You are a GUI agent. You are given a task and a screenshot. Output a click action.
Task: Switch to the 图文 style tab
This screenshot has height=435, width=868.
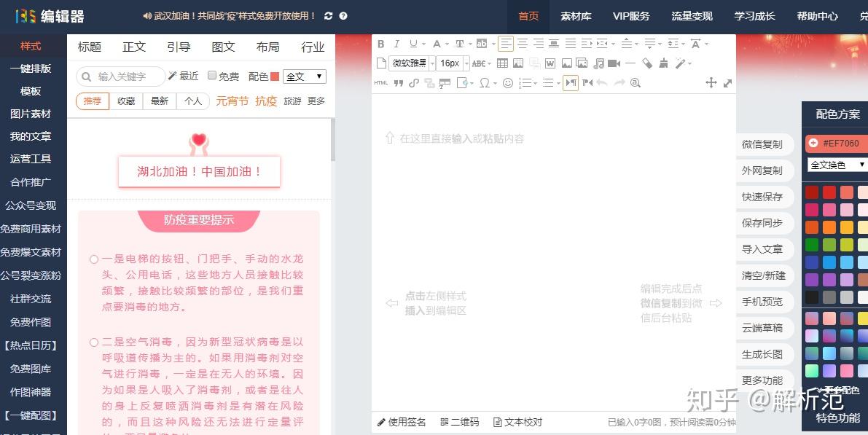coord(224,47)
